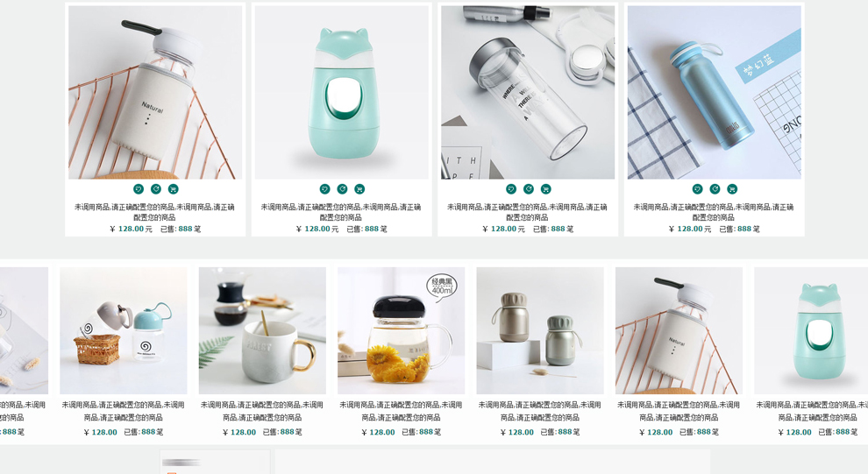Open the chrysanthemum tea glass mug thumbnail
868x474 pixels.
402,331
